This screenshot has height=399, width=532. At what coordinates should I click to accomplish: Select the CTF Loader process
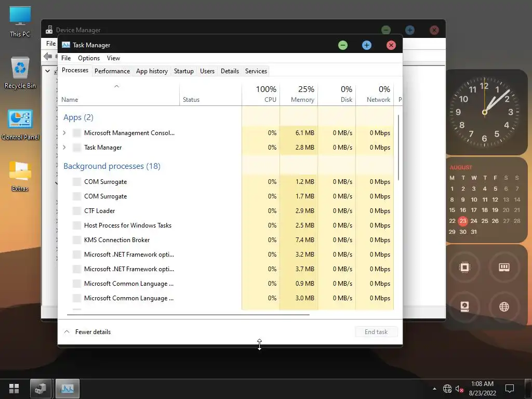click(x=226, y=211)
